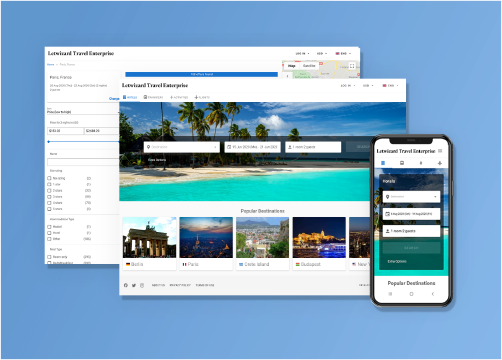Expand the desktop Destination dropdown

pos(182,147)
